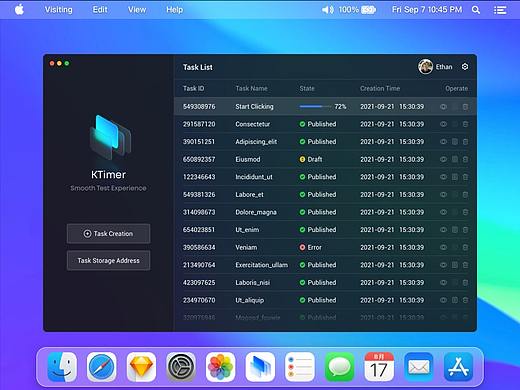Select task ID 549308976
This screenshot has height=390, width=520.
199,107
